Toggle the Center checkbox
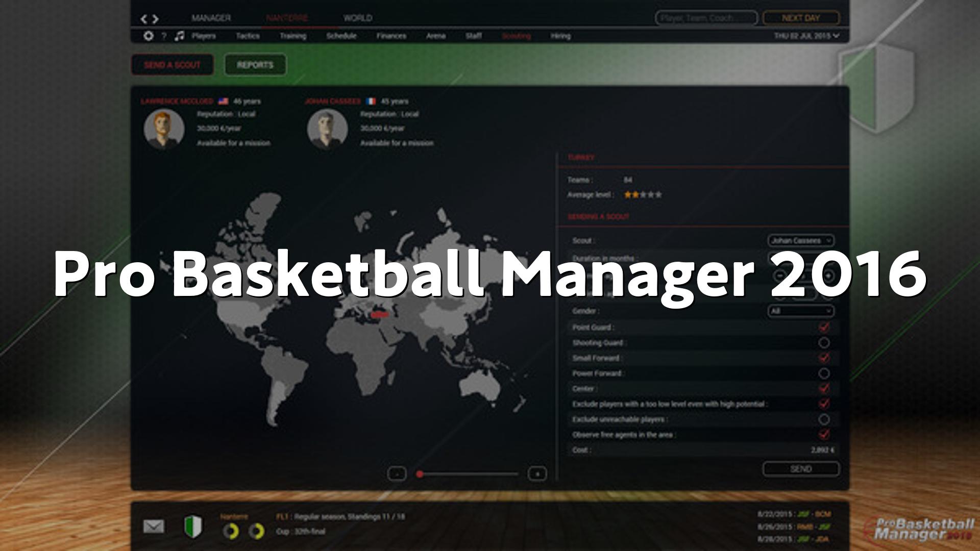The width and height of the screenshot is (980, 551). coord(823,388)
